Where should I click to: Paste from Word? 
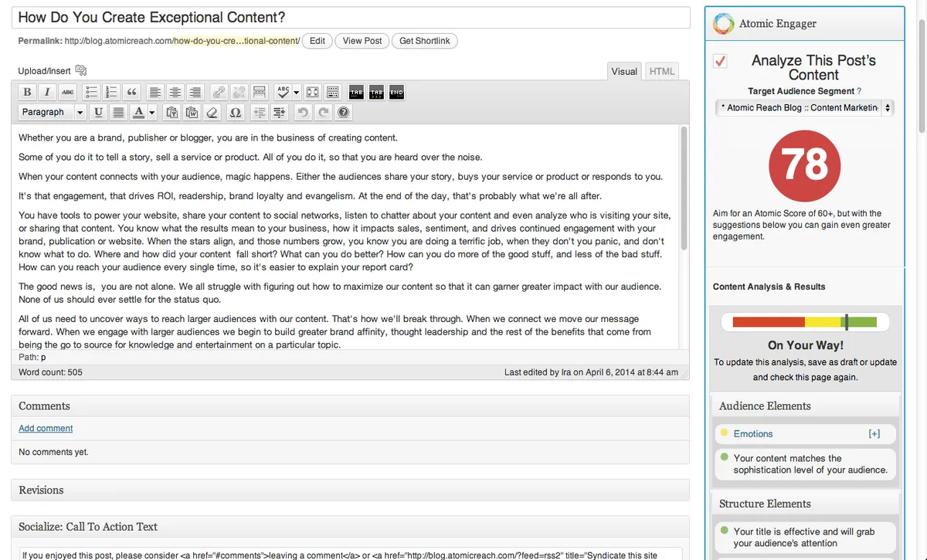coord(192,112)
